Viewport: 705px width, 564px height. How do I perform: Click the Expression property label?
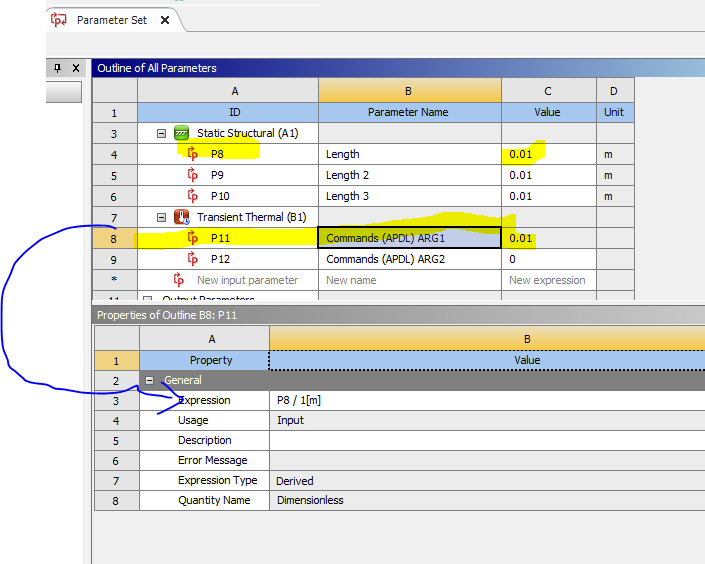pyautogui.click(x=204, y=400)
